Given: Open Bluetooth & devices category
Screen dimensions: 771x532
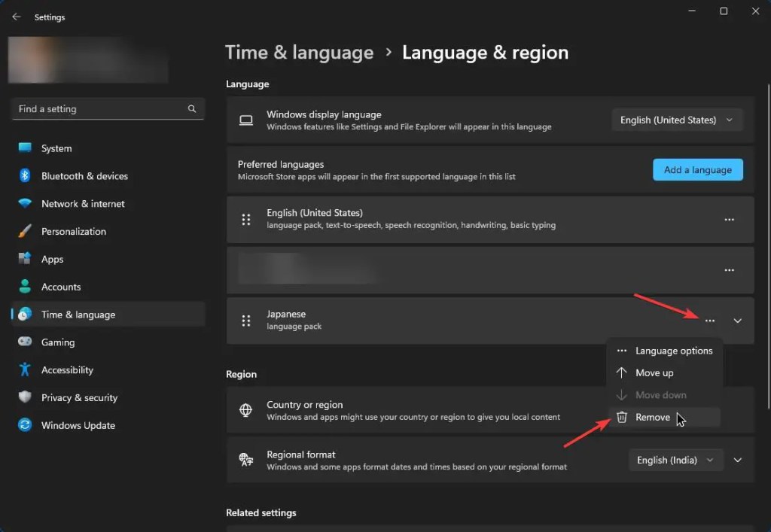Looking at the screenshot, I should (108, 176).
